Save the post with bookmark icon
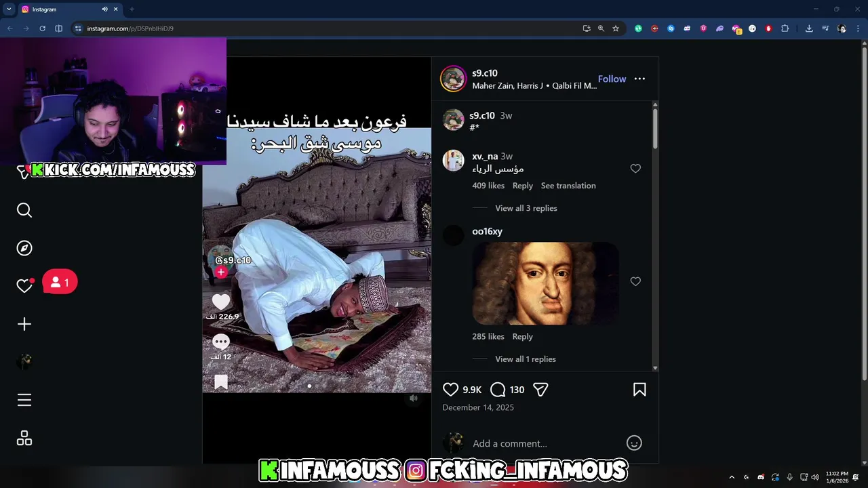 point(639,390)
